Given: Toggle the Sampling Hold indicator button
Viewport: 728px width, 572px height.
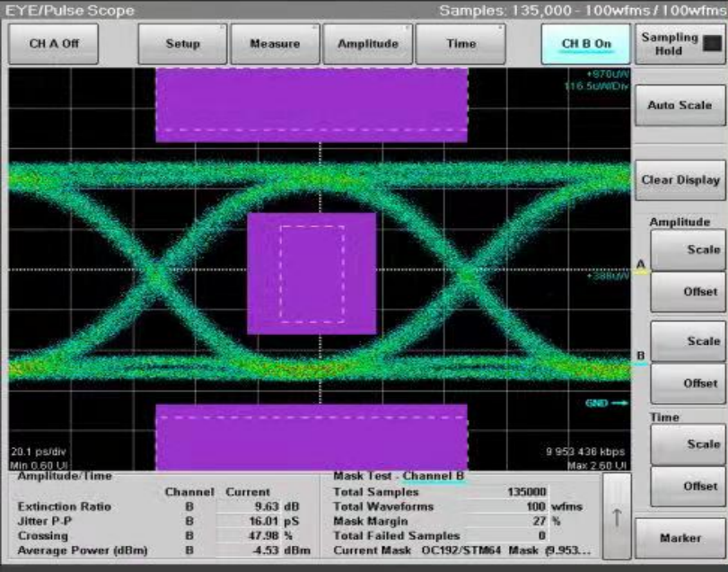Looking at the screenshot, I should (x=680, y=44).
